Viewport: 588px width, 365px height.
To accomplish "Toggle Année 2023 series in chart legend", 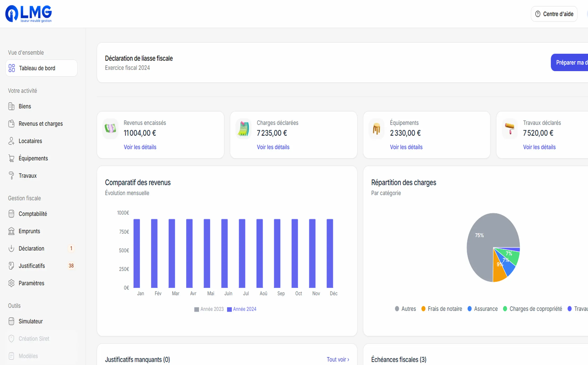I will 209,309.
